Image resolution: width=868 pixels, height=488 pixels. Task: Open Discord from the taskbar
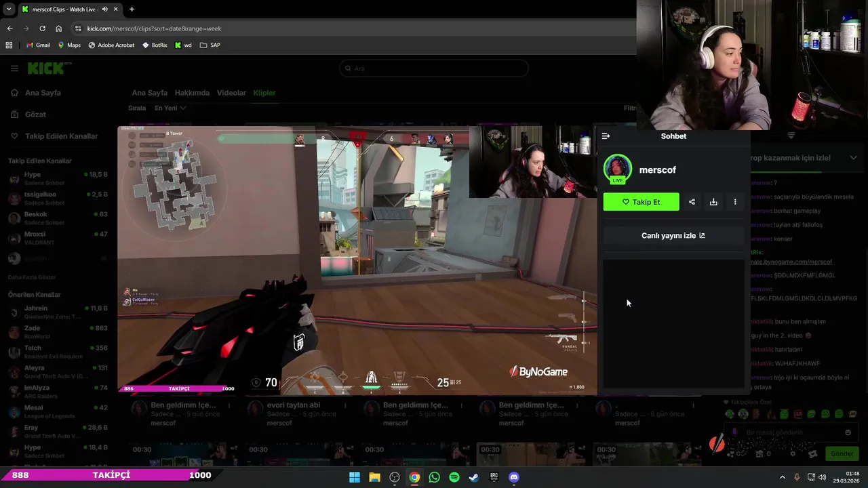tap(514, 477)
